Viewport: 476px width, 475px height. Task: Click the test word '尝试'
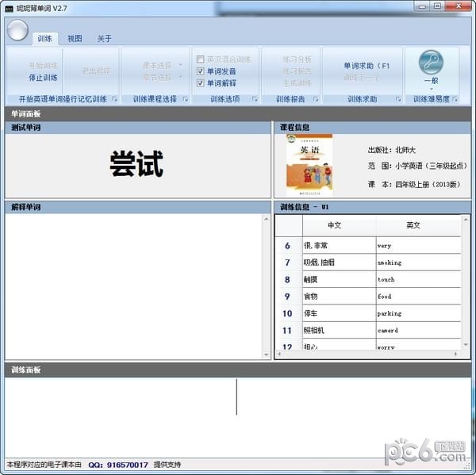(x=136, y=164)
